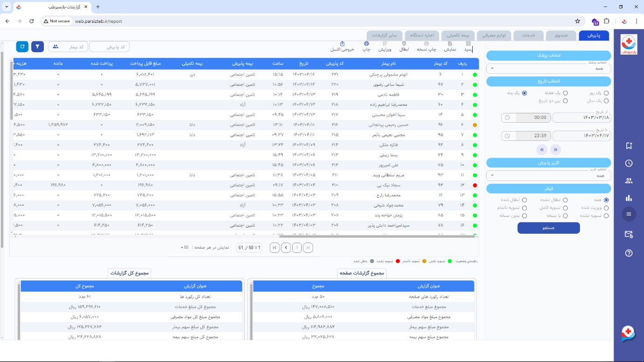Click the جستجو search button
Viewport: 644px width, 362px height.
[x=549, y=228]
